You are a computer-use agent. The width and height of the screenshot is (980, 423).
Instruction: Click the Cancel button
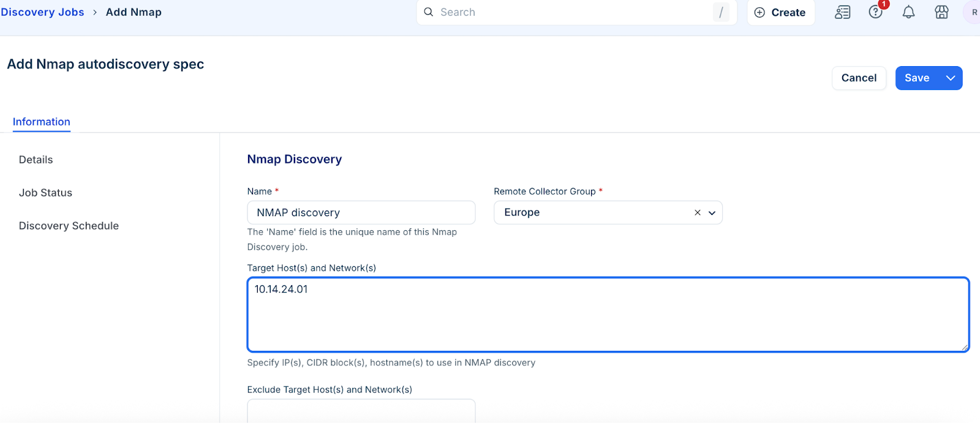pyautogui.click(x=859, y=78)
